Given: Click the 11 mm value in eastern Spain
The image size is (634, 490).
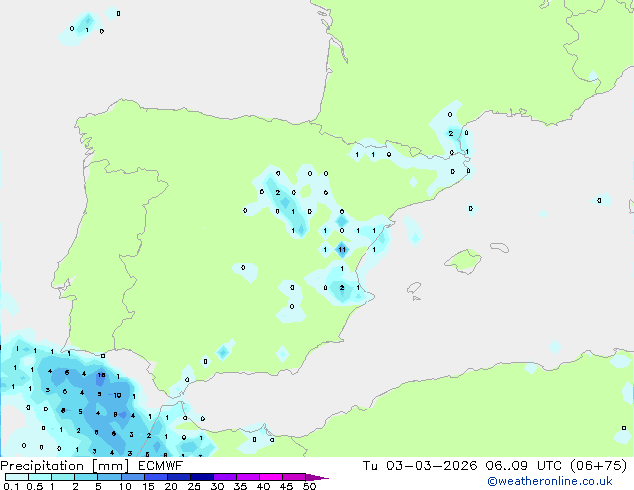Looking at the screenshot, I should point(342,249).
